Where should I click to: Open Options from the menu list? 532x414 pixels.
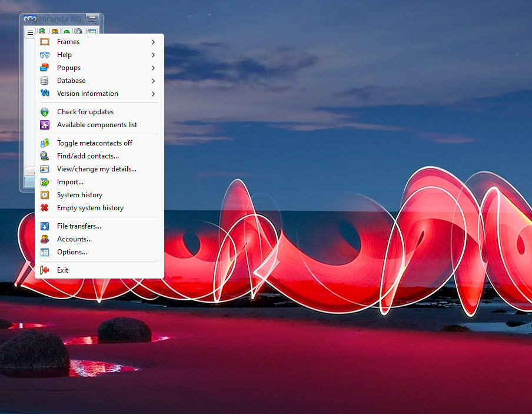click(x=99, y=251)
